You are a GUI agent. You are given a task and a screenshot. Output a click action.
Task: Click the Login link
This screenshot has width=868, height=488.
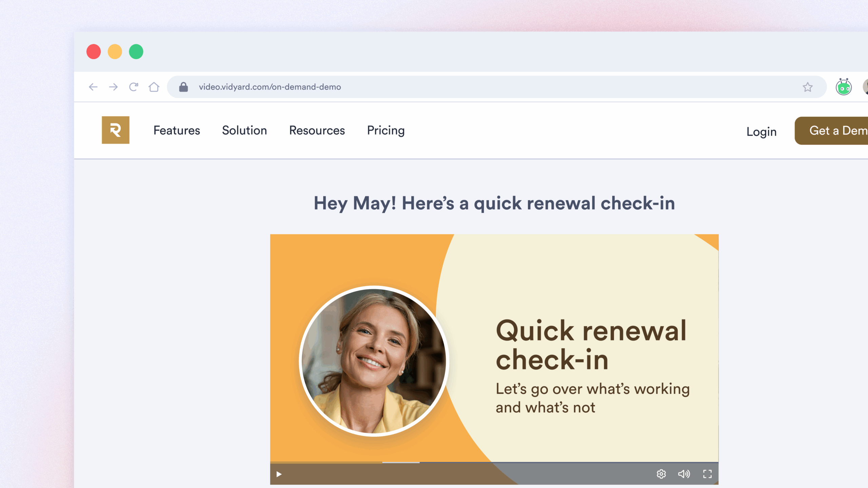click(x=762, y=132)
